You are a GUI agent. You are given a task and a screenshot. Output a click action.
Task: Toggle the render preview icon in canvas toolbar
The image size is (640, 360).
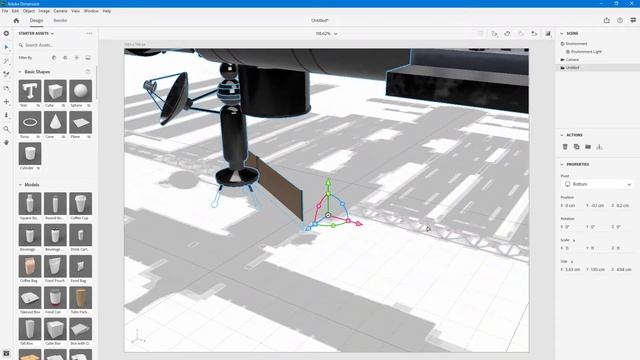548,33
